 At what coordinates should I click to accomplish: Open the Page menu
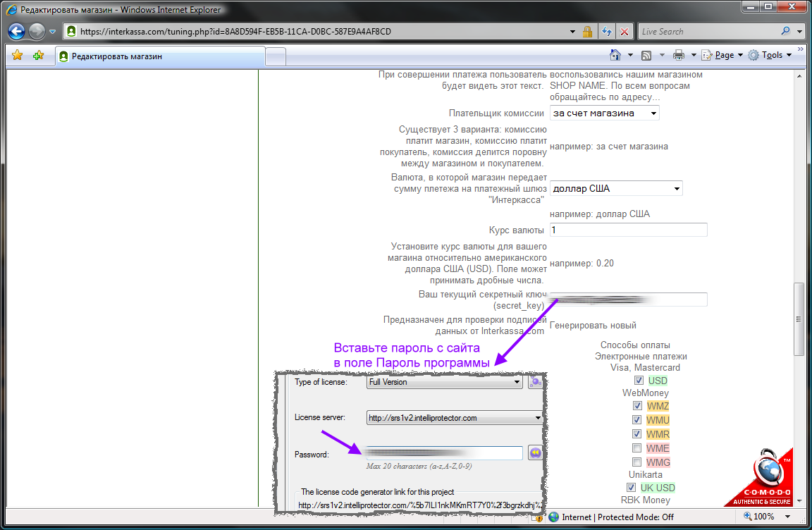click(722, 55)
